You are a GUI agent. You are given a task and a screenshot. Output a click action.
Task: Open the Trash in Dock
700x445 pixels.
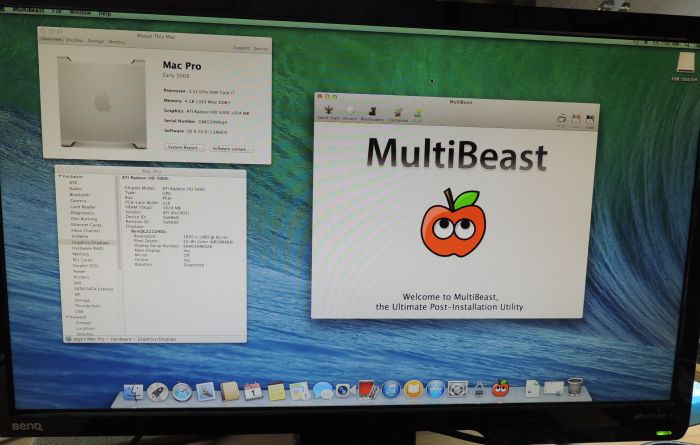[575, 387]
